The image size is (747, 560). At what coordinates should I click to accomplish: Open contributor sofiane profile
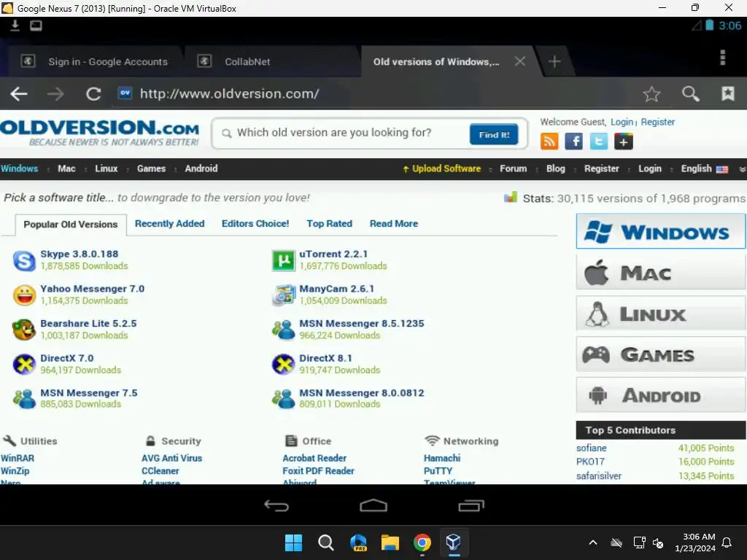click(x=591, y=448)
